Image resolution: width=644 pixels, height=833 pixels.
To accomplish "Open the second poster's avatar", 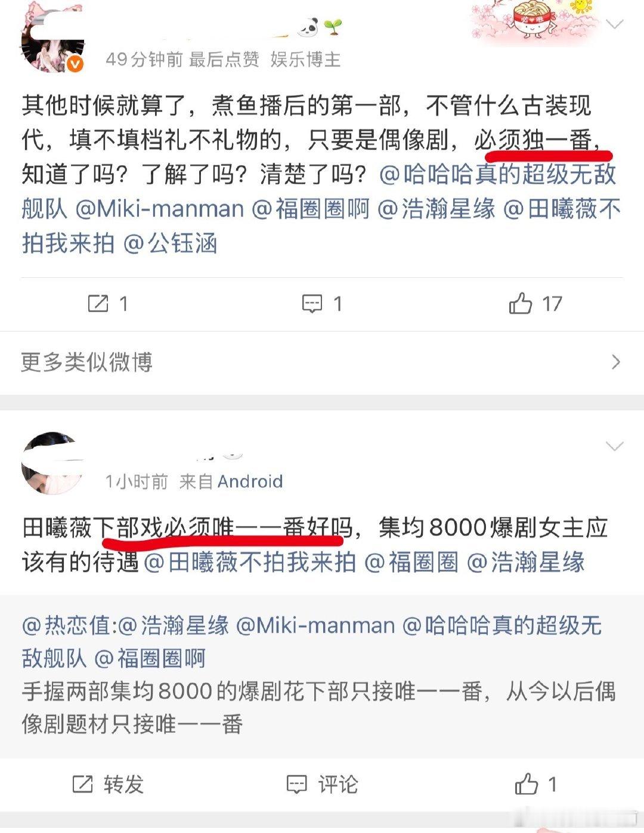I will [52, 464].
